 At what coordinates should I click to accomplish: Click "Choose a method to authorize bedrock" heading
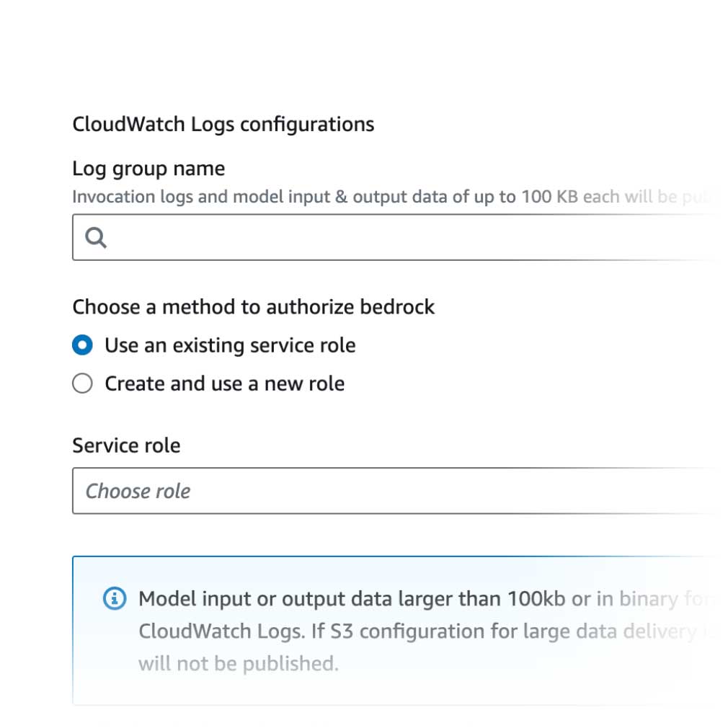pyautogui.click(x=253, y=307)
